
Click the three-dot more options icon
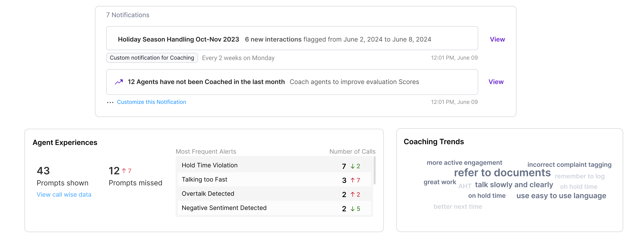110,102
